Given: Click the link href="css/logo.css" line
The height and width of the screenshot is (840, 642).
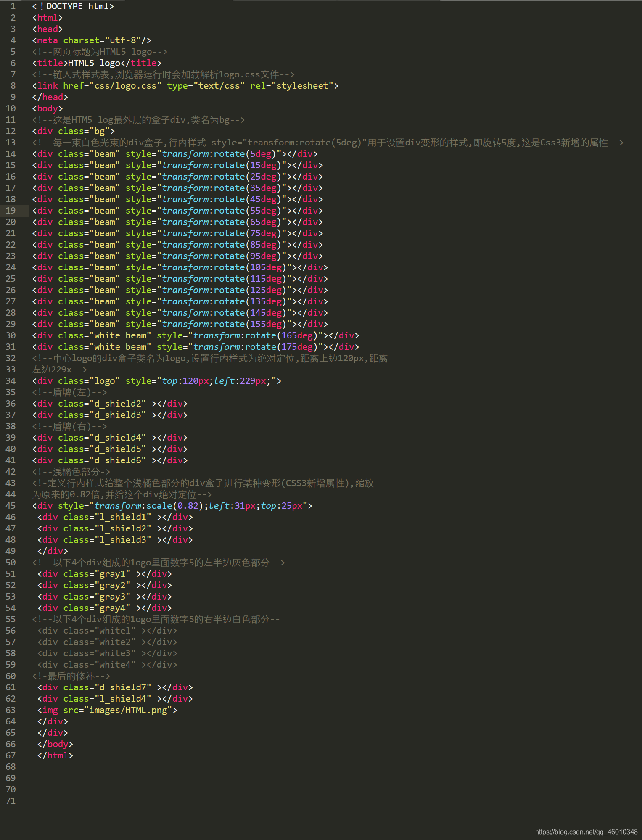Looking at the screenshot, I should [x=185, y=86].
